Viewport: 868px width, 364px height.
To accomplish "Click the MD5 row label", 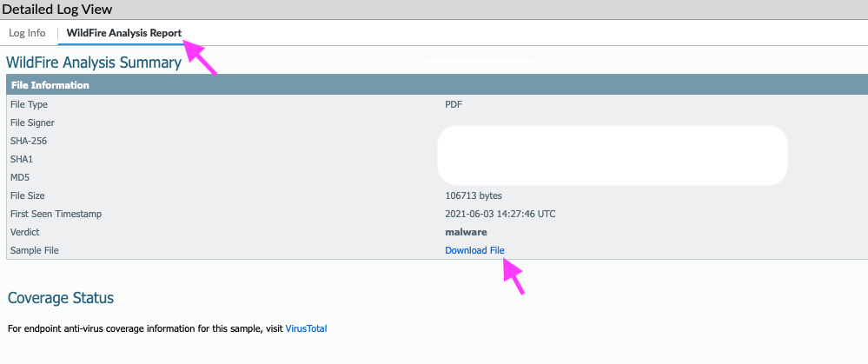I will [x=21, y=177].
